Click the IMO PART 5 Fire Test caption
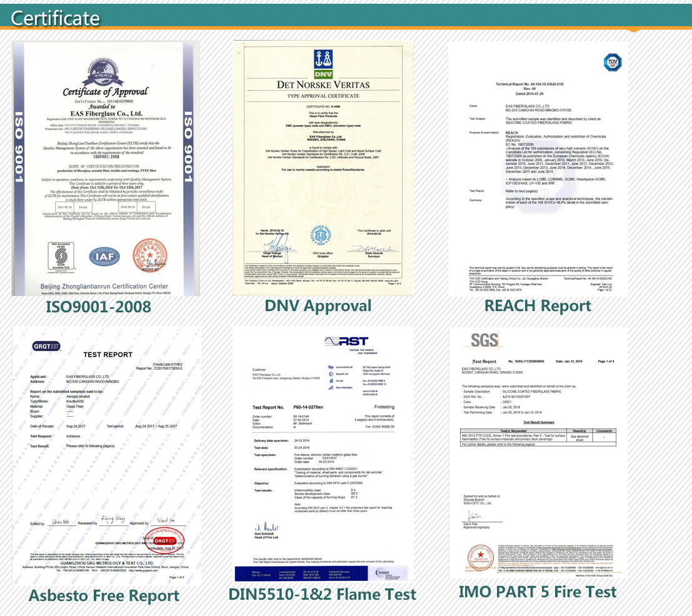The width and height of the screenshot is (692, 616). pyautogui.click(x=538, y=592)
